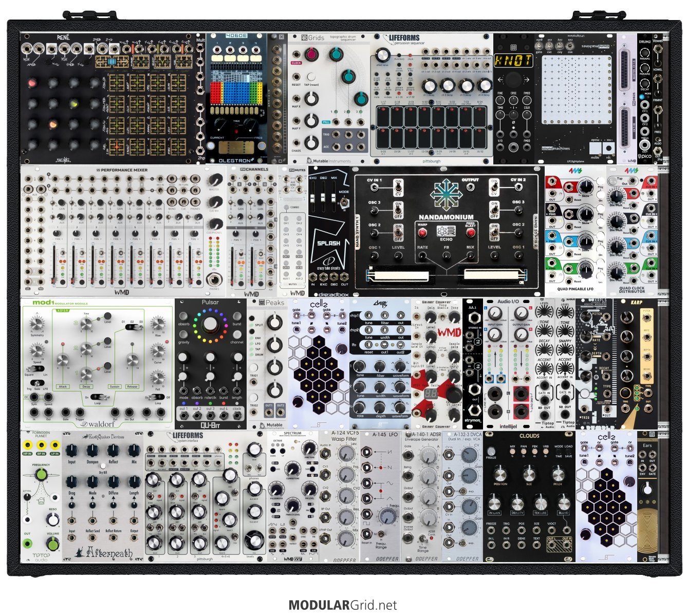The width and height of the screenshot is (686, 616).
Task: Push the Pulsar burst button
Action: [236, 316]
